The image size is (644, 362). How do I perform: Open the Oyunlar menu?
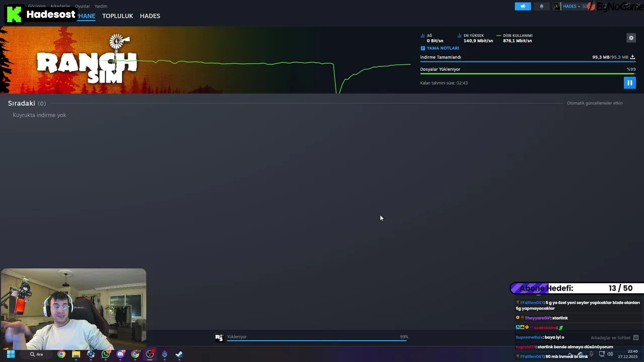point(82,6)
